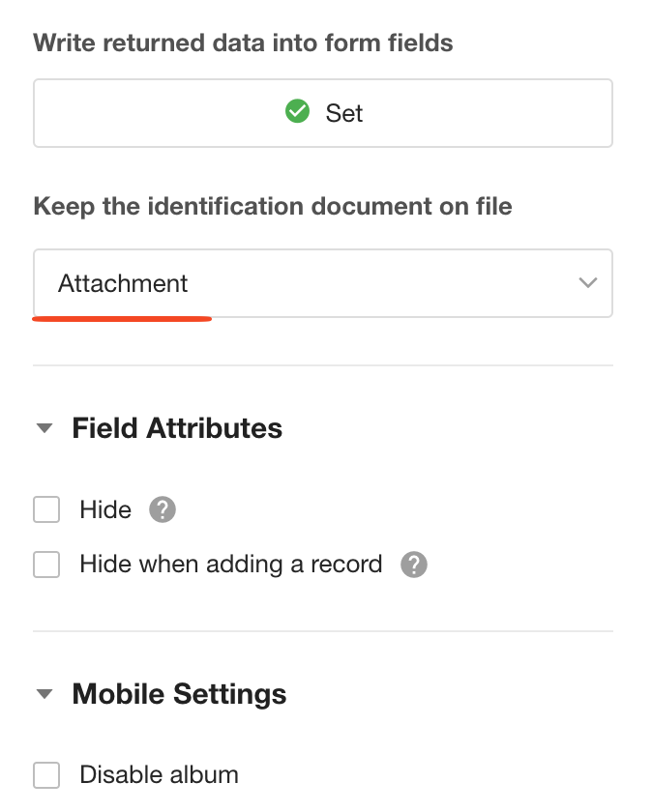652x812 pixels.
Task: Click the "Hide" label text
Action: coord(105,509)
